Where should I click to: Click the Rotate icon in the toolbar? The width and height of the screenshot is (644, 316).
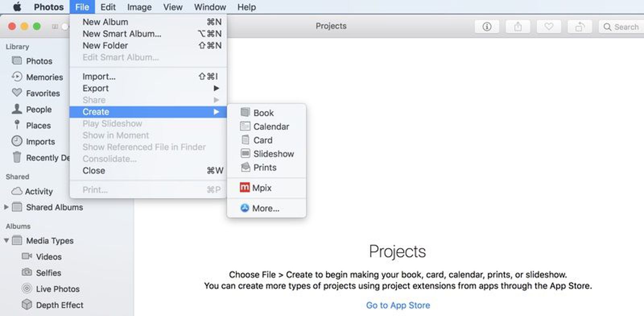pos(580,26)
